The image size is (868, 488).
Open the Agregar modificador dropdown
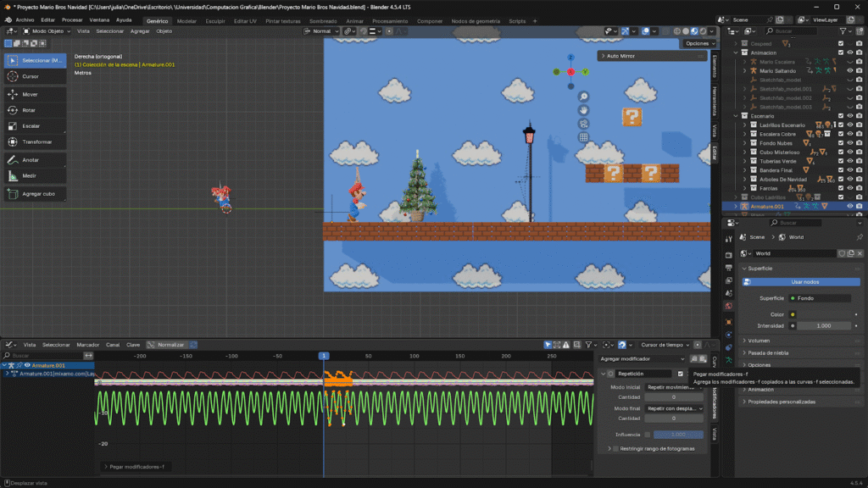[642, 359]
